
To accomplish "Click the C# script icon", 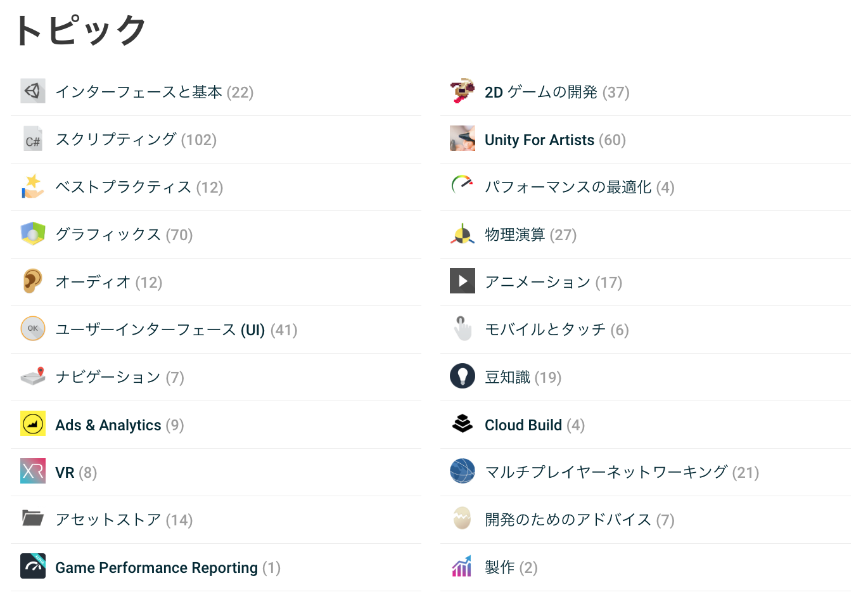I will (33, 139).
